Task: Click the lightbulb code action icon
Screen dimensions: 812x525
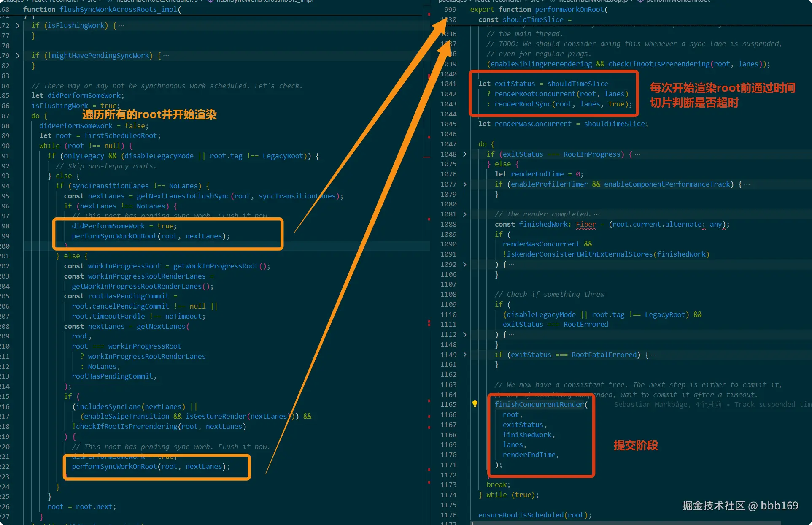Action: [475, 404]
